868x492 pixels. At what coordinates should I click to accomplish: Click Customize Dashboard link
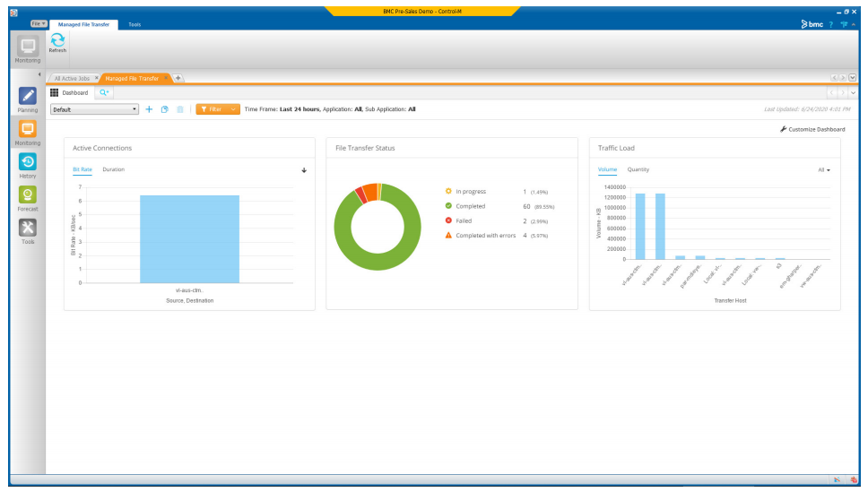tap(812, 129)
